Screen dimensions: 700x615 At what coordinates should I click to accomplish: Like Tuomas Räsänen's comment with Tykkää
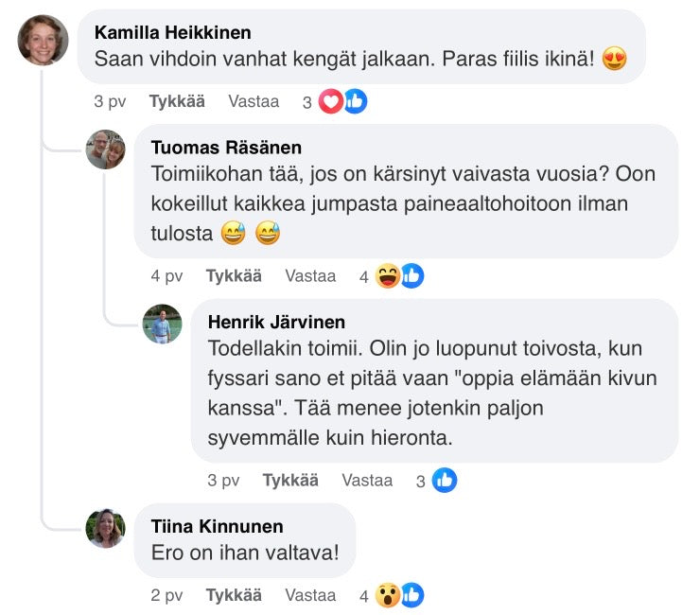[234, 276]
